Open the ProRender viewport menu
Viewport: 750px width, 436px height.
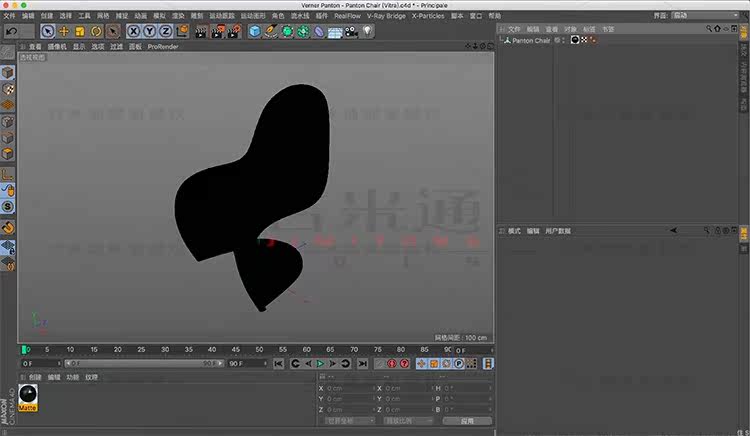(x=163, y=46)
